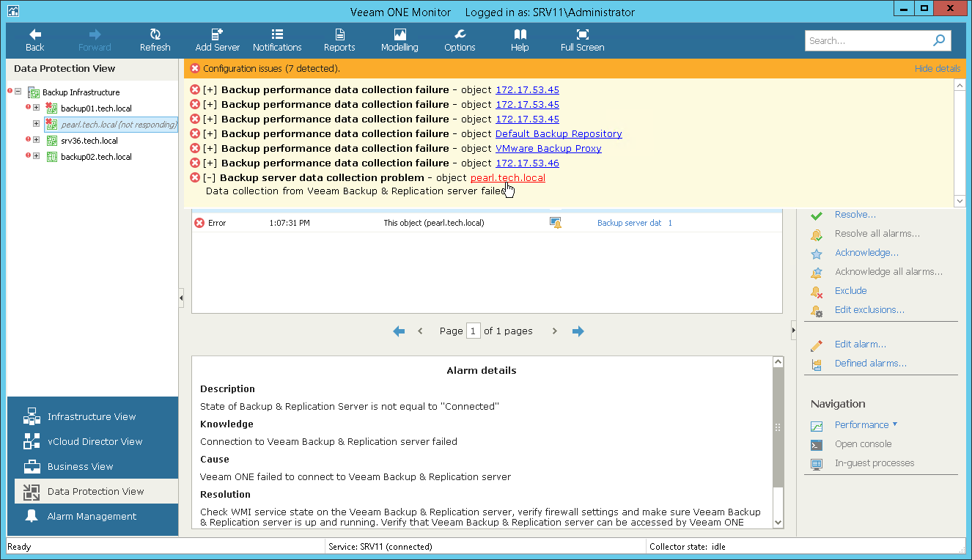The width and height of the screenshot is (972, 560).
Task: Collapse the Backup server data collection problem
Action: coord(210,178)
